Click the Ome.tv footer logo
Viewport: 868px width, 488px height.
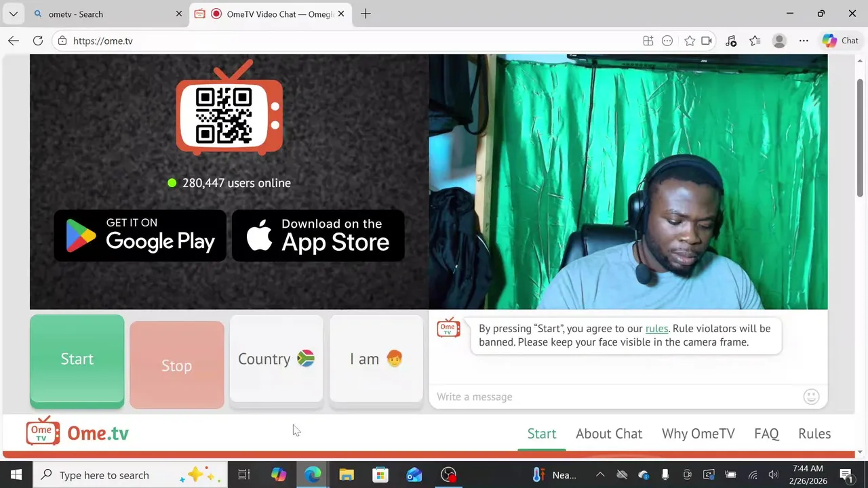tap(77, 432)
